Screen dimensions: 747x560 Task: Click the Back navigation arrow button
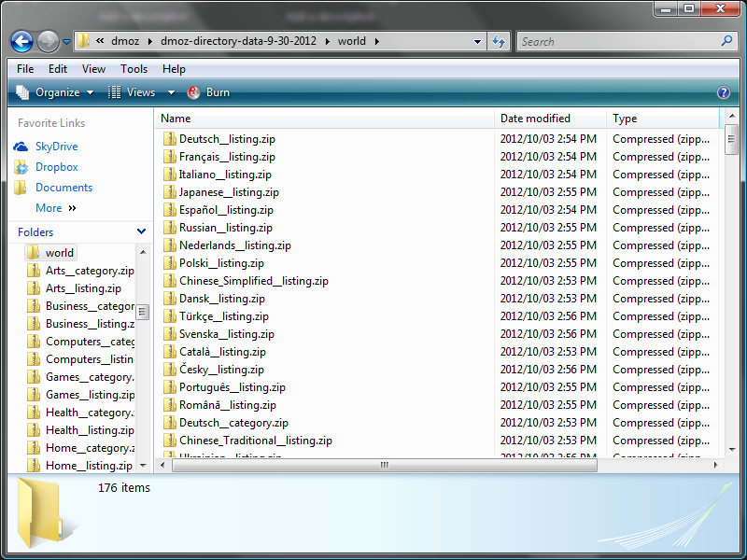click(22, 42)
